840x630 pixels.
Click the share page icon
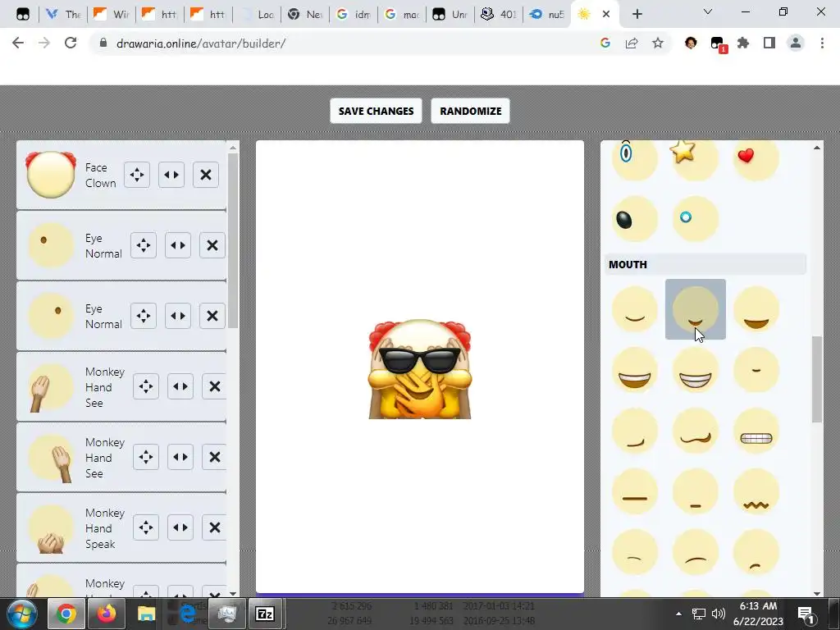coord(632,43)
